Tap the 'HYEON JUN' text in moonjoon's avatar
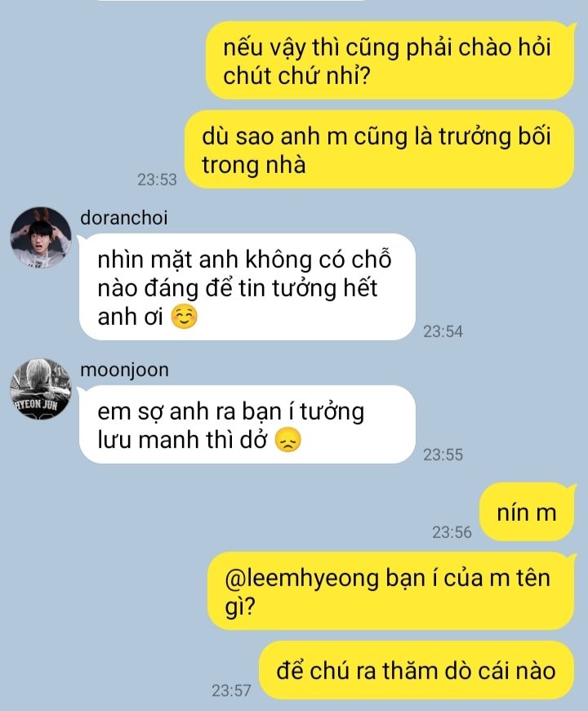 (x=36, y=403)
